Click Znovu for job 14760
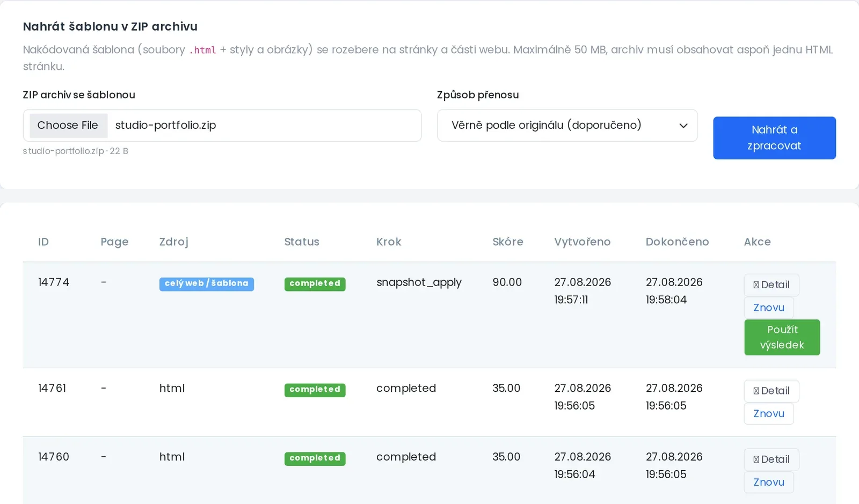 point(769,482)
